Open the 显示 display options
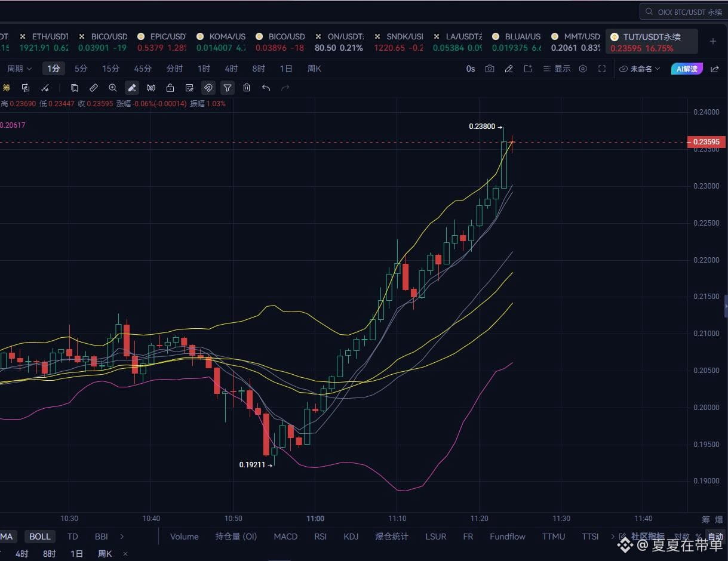The image size is (728, 561). 557,69
